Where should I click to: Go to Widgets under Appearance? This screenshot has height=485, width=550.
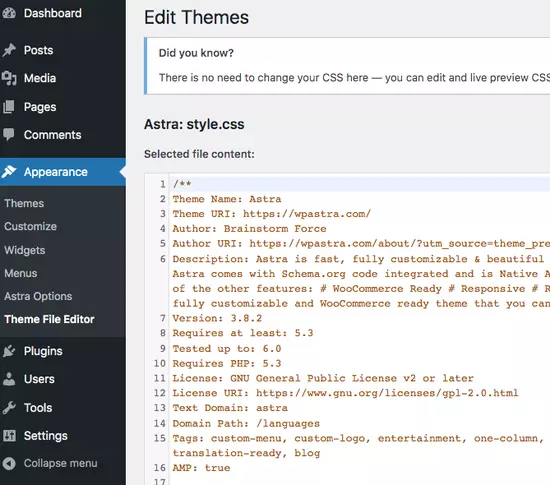point(25,250)
